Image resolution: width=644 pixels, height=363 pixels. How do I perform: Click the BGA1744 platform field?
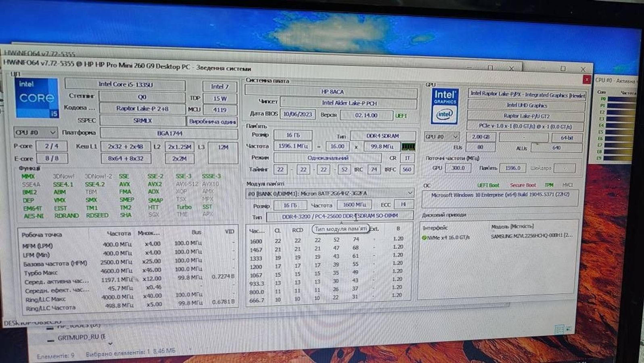[x=169, y=133]
